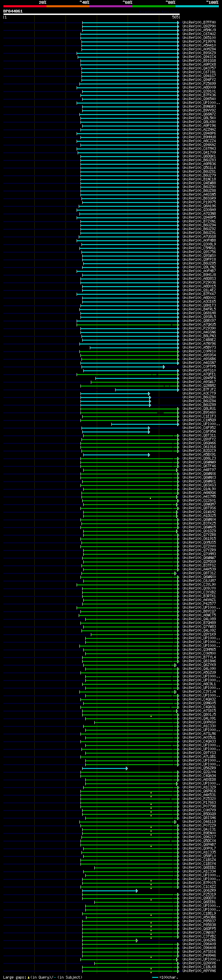Viewport: 222px width, 980px height.
Task: Select the UniRef100_Q7YZR8 entry
Action: click(199, 535)
